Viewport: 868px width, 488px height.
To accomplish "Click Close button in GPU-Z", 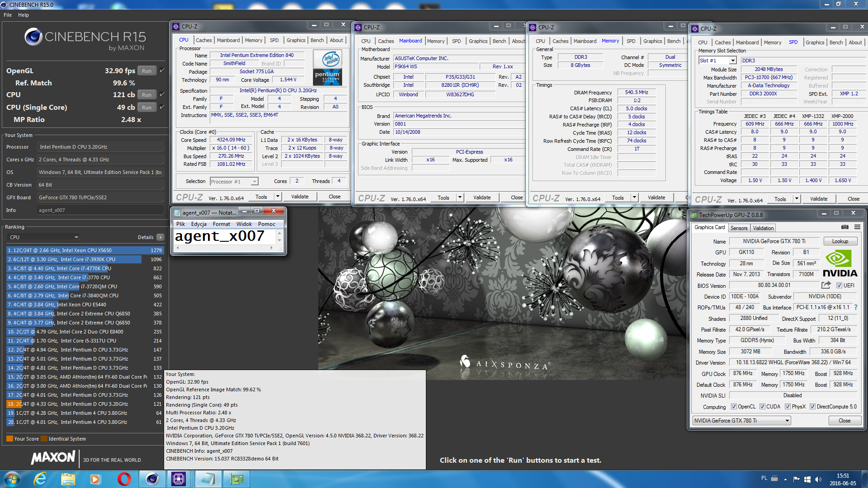I will click(x=844, y=421).
